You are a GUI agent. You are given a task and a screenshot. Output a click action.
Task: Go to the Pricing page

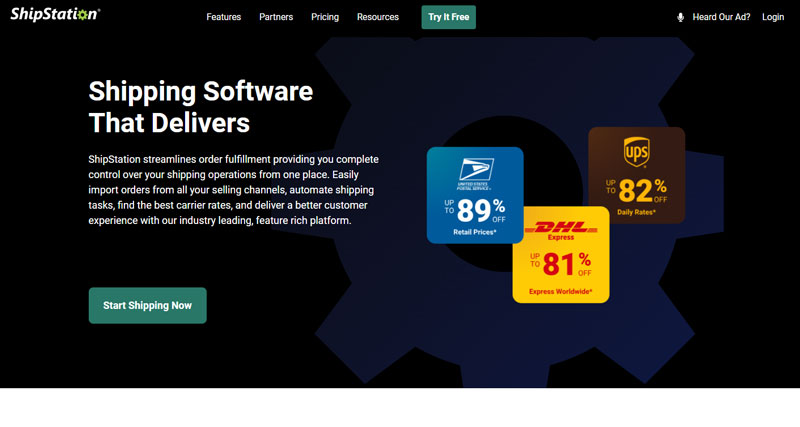pos(325,17)
